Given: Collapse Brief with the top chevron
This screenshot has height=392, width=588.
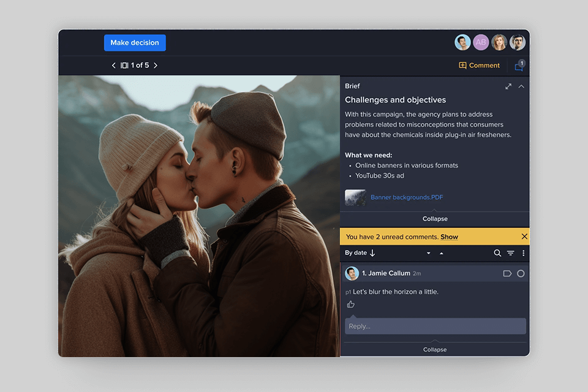Looking at the screenshot, I should pyautogui.click(x=521, y=86).
